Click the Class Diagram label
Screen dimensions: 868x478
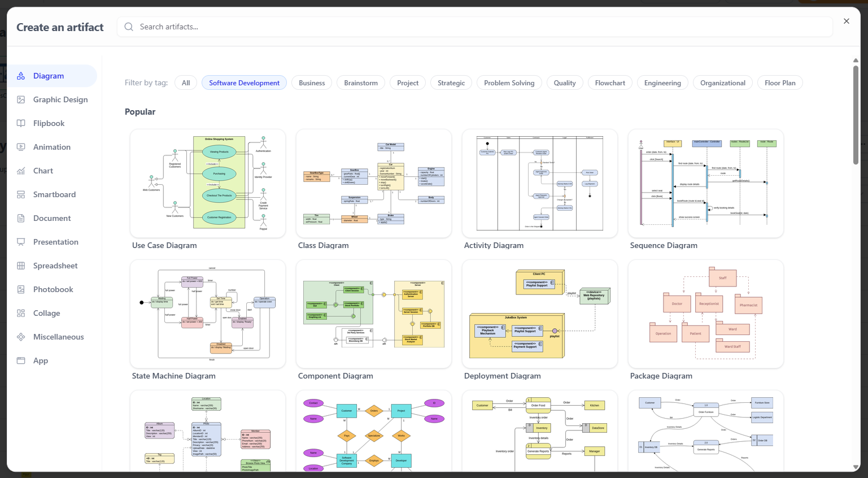tap(324, 245)
